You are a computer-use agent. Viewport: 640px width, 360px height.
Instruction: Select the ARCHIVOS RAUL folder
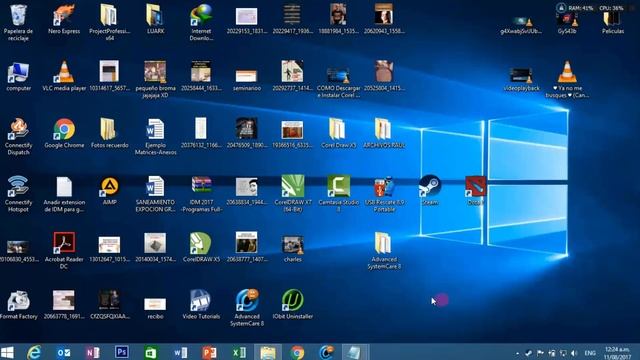(x=384, y=130)
